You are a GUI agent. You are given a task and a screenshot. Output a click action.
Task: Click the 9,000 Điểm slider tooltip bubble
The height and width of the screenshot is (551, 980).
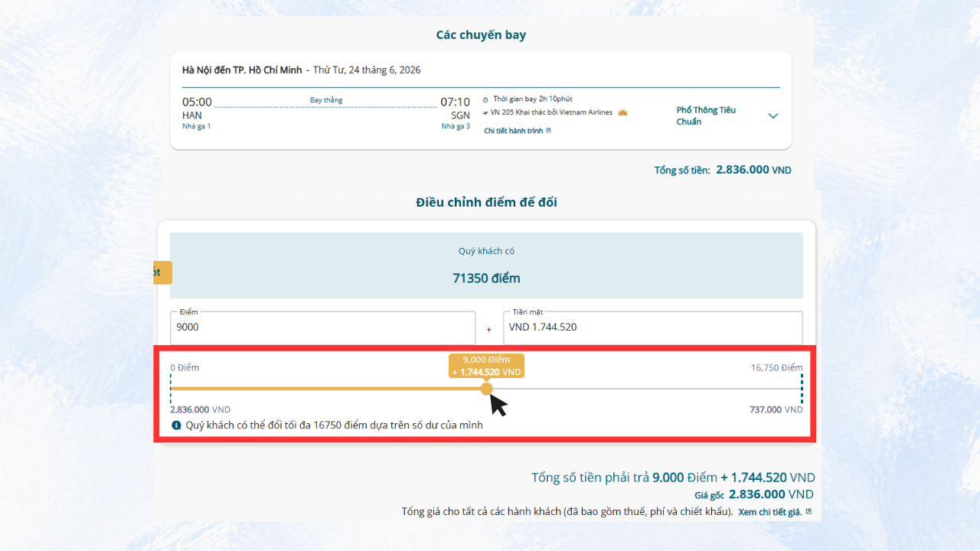click(487, 366)
